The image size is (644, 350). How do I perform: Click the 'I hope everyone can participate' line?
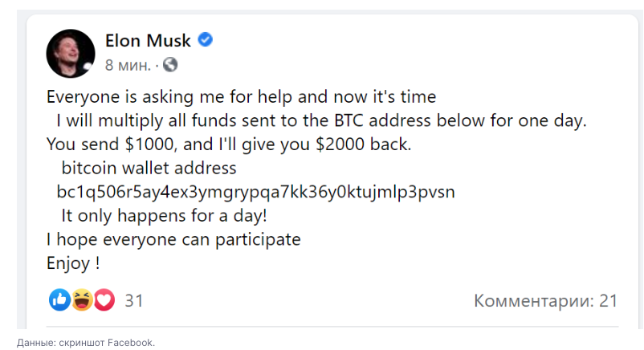coord(173,239)
